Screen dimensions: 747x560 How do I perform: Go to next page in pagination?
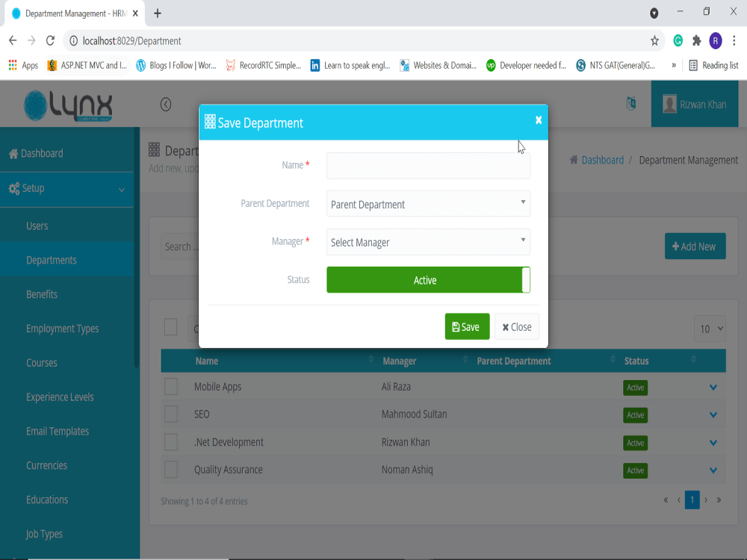(x=706, y=500)
